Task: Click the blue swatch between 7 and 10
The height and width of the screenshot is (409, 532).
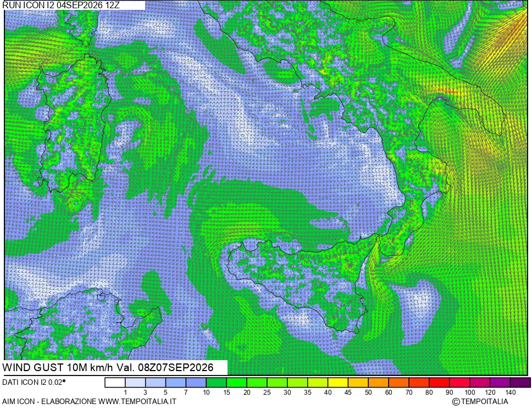Action: pyautogui.click(x=196, y=383)
